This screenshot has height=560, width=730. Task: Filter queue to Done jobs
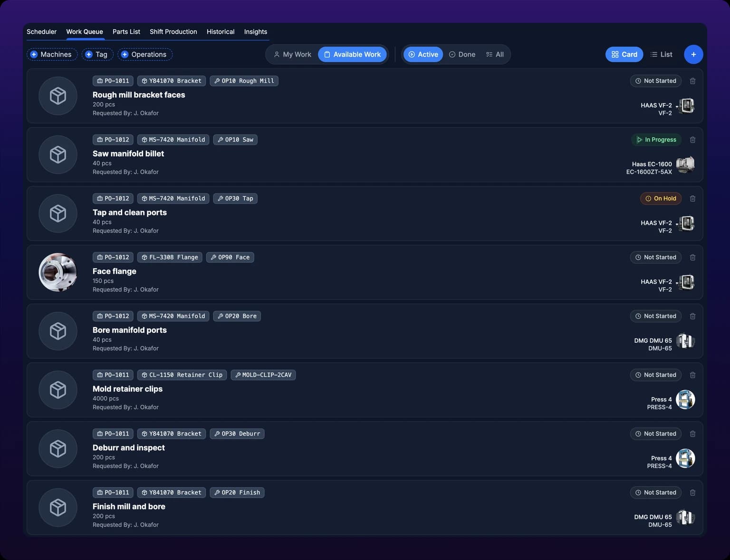pos(462,54)
